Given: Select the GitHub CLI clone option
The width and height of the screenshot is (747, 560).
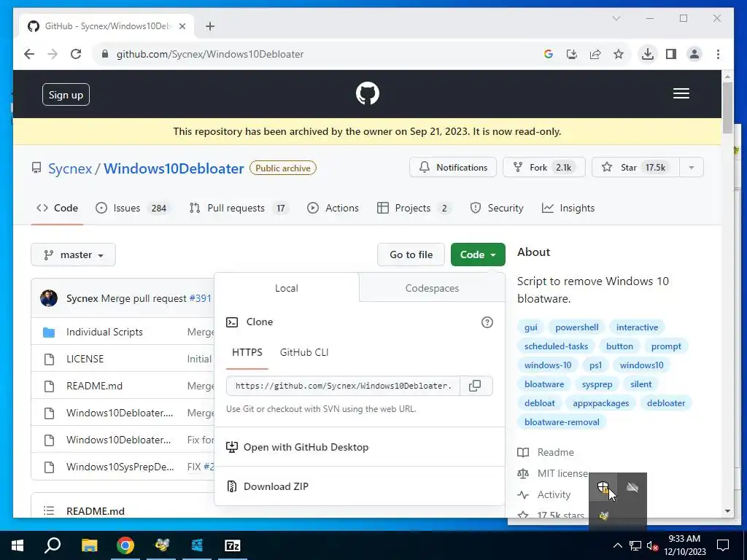Looking at the screenshot, I should (304, 352).
